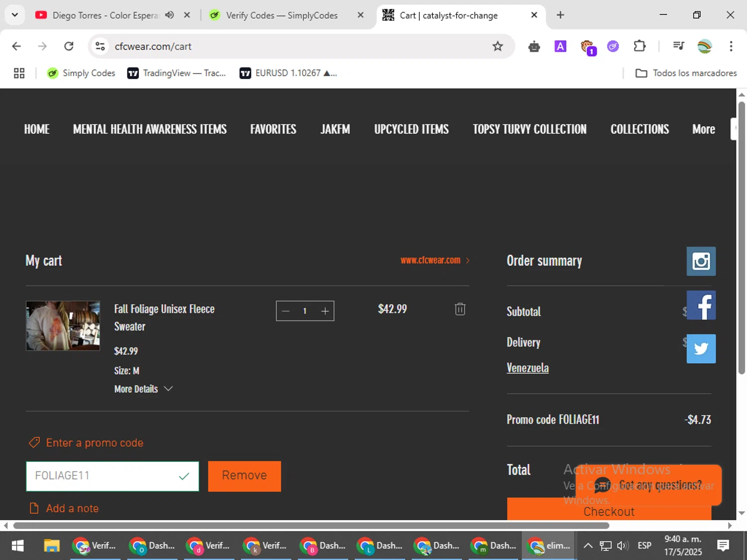
Task: Expand More Details of the sweater
Action: tap(143, 389)
